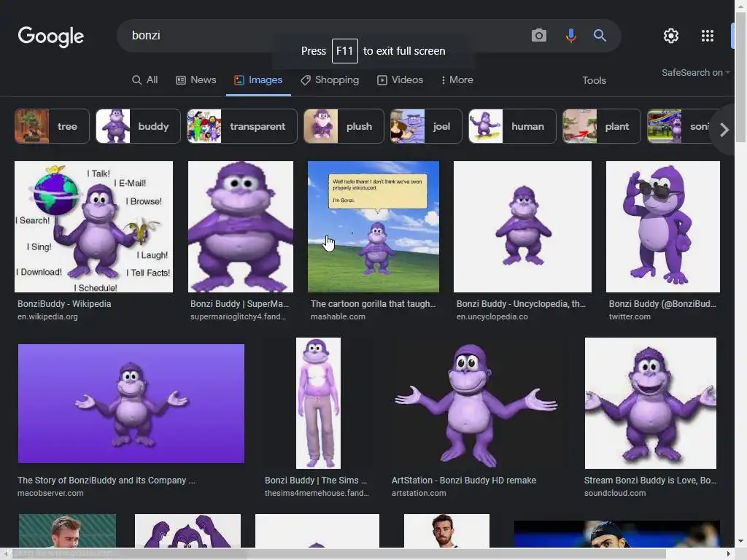Click the 'artstation.com' source text
Image resolution: width=747 pixels, height=560 pixels.
coord(419,494)
